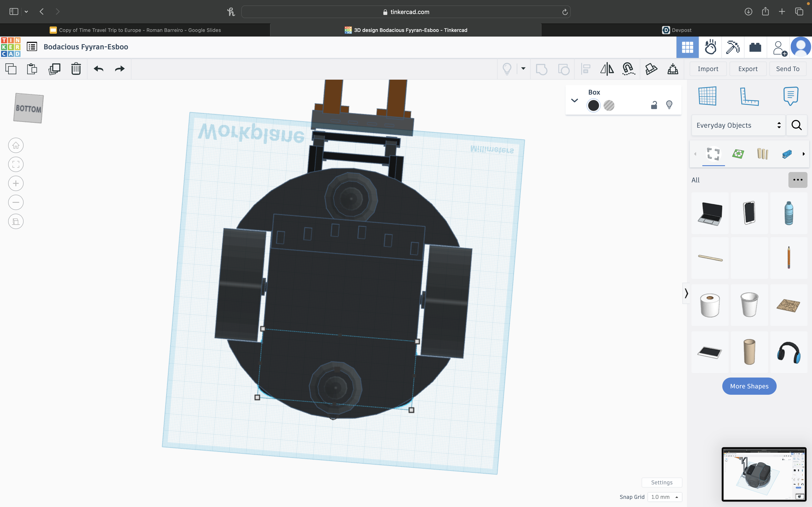Click Fit all in view icon
Screen dimensions: 812x507
[16, 164]
